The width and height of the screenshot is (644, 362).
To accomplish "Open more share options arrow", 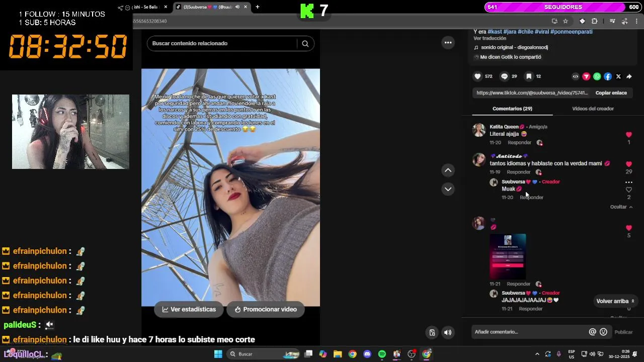I will pos(629,76).
